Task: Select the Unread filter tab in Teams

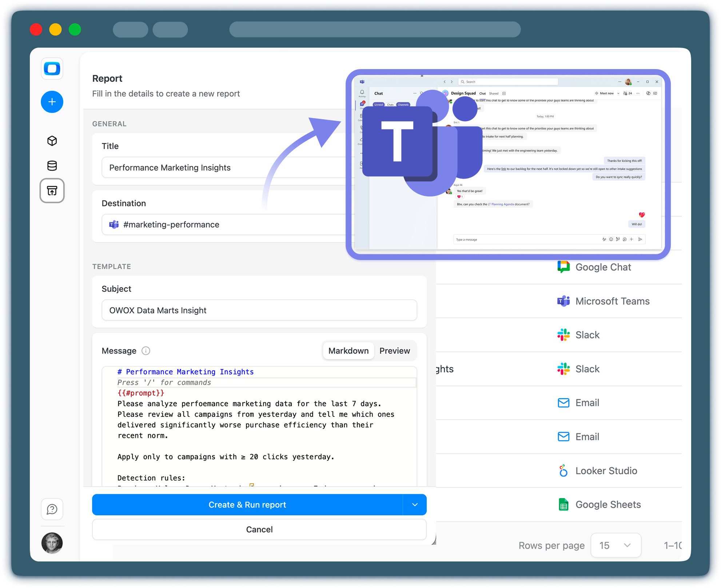Action: (378, 104)
